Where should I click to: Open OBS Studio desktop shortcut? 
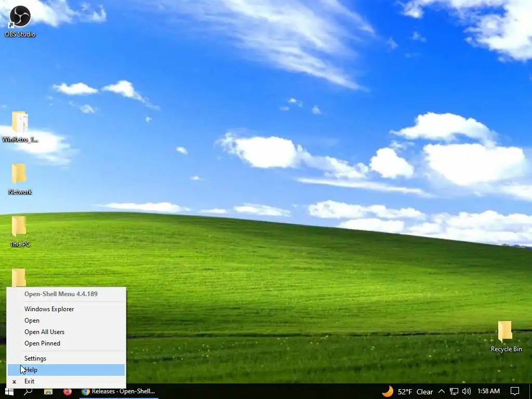(20, 21)
